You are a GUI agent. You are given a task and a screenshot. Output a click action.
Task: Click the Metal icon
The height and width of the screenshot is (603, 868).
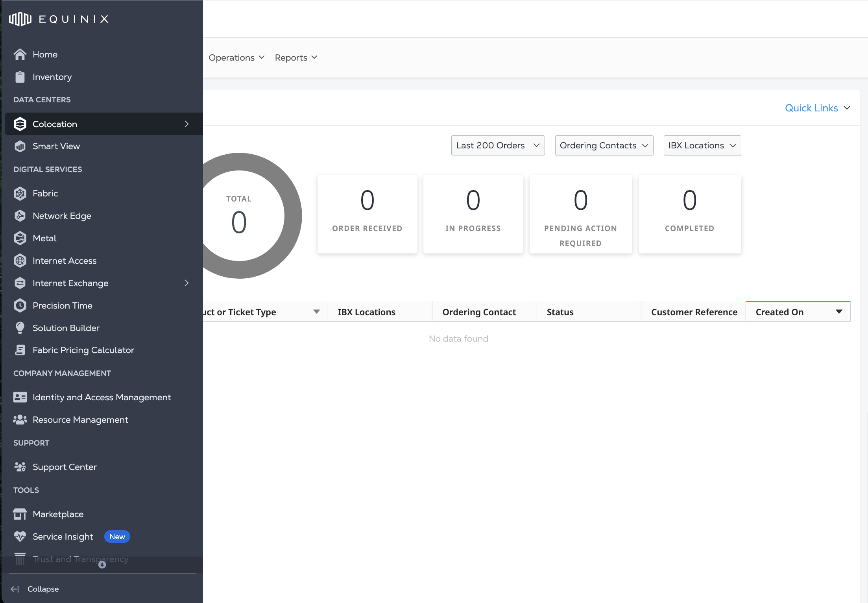pyautogui.click(x=20, y=238)
